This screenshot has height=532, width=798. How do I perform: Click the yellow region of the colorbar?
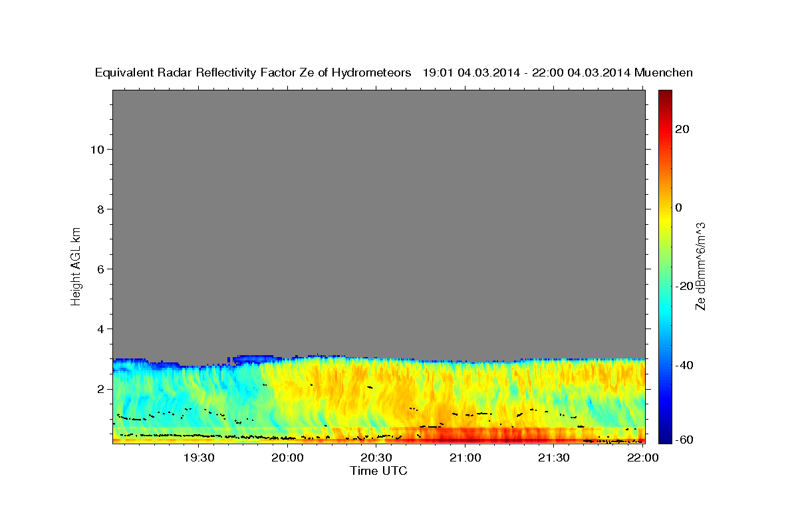665,219
